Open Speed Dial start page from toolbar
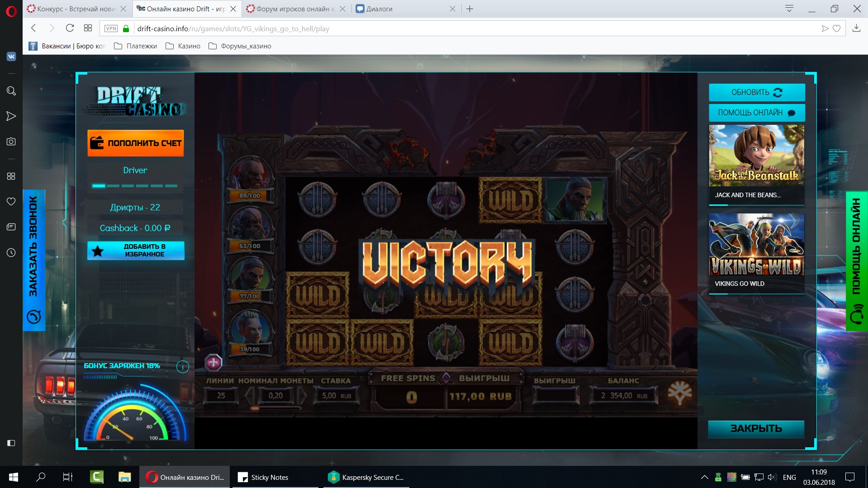This screenshot has width=868, height=488. tap(88, 28)
